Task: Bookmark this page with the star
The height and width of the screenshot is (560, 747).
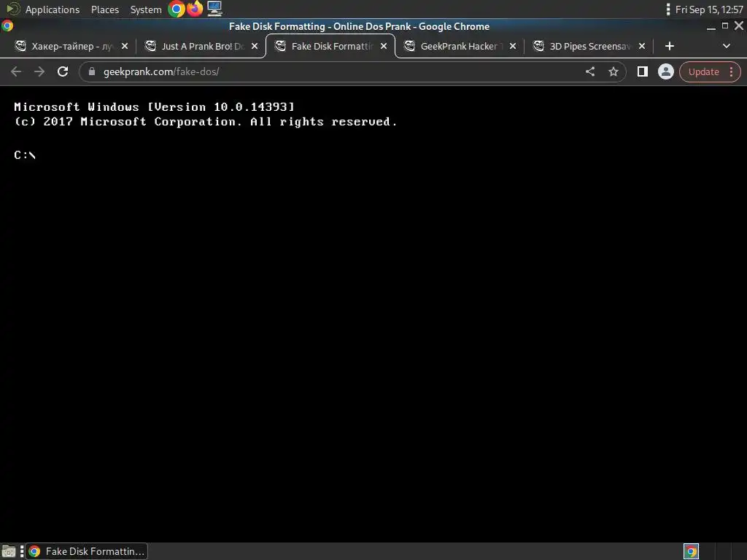Action: tap(613, 72)
